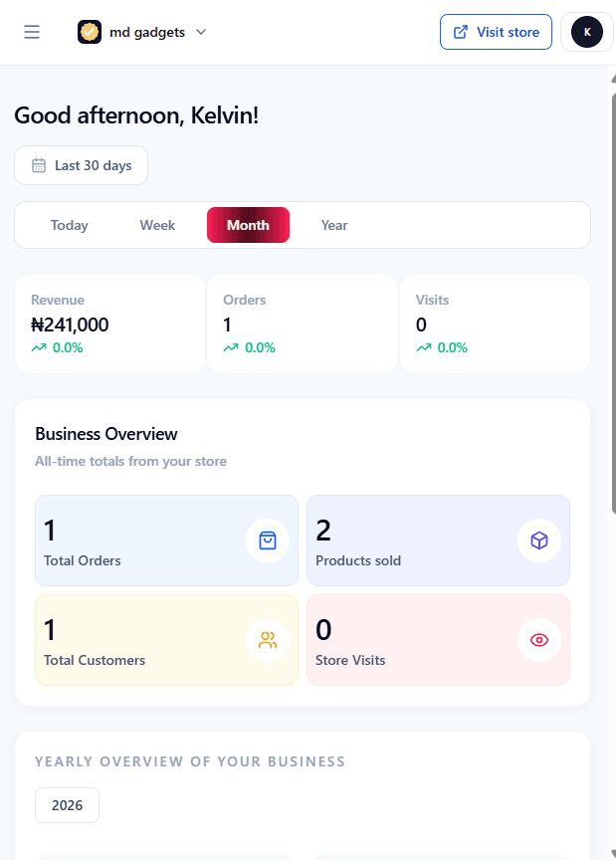The image size is (616, 860).
Task: Switch to the Today tab
Action: [x=69, y=225]
